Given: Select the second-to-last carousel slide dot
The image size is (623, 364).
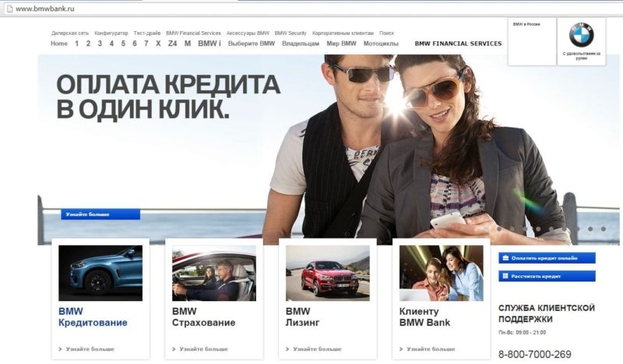Looking at the screenshot, I should (x=590, y=229).
